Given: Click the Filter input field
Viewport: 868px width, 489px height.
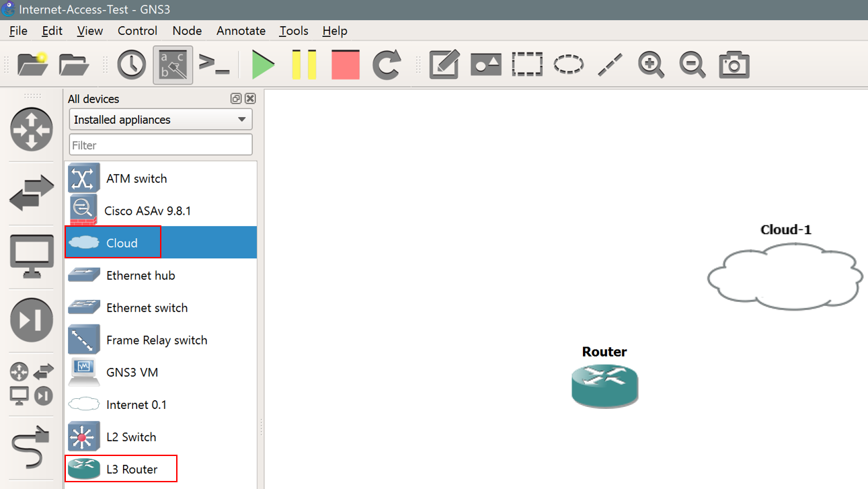Looking at the screenshot, I should (x=161, y=145).
